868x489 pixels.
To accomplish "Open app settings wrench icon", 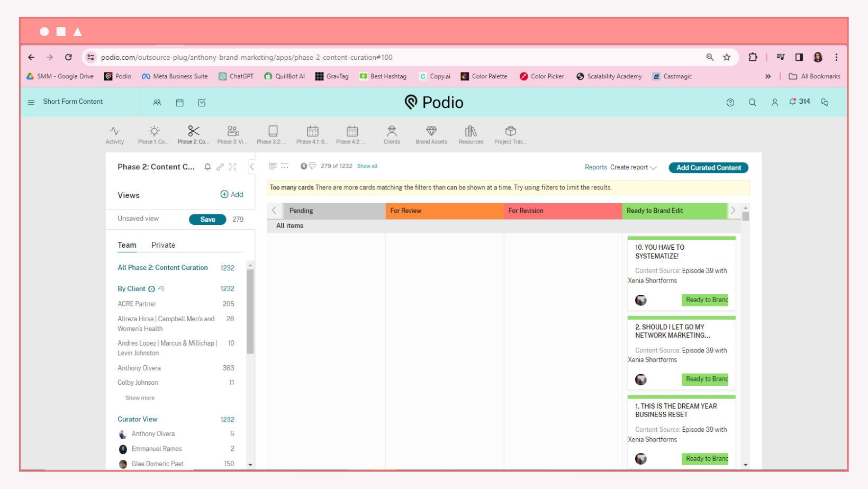I will coord(220,167).
